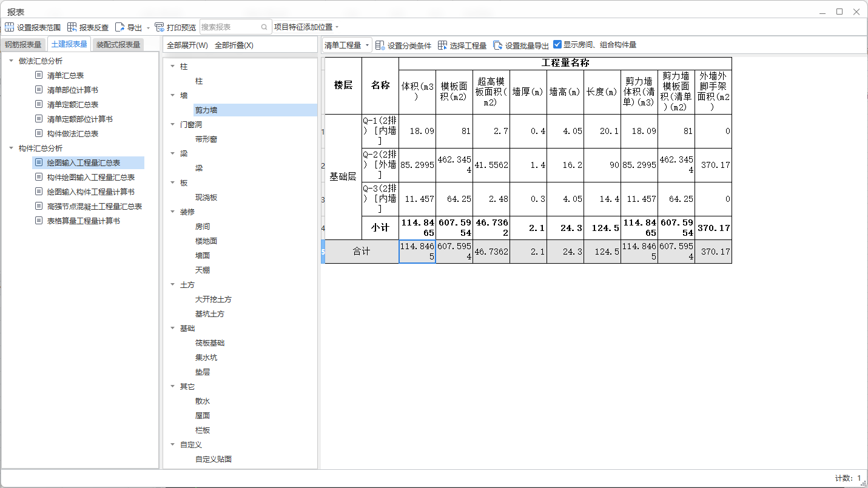868x488 pixels.
Task: Select 清单汇总表 report
Action: 66,76
